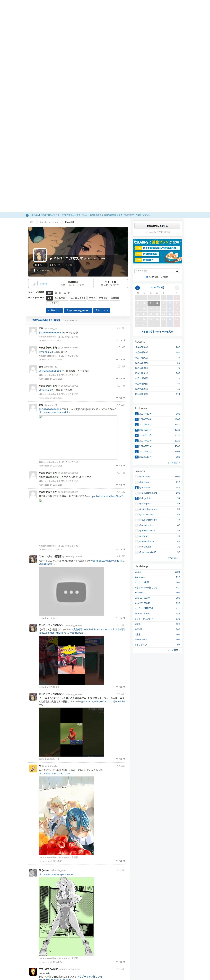The width and height of the screenshot is (210, 980).
Task: Go to previous month in the calendar
Action: tap(138, 288)
